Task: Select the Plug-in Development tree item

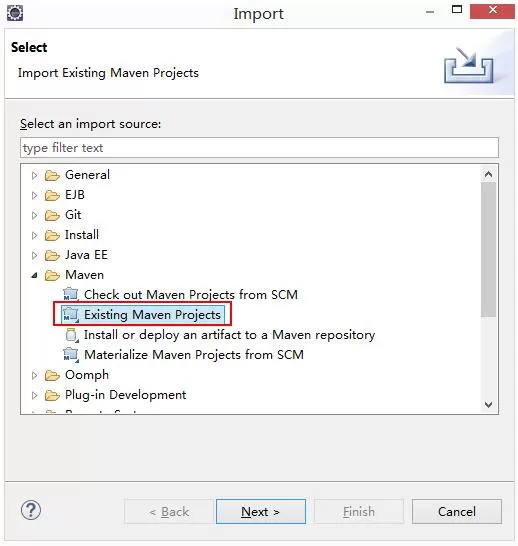Action: click(x=125, y=395)
